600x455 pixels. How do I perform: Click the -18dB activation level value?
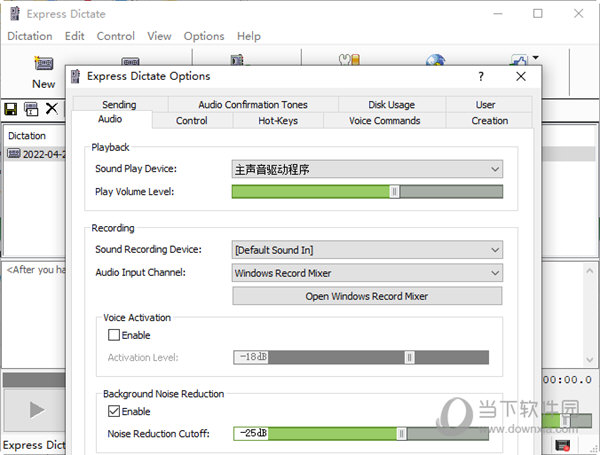[251, 357]
